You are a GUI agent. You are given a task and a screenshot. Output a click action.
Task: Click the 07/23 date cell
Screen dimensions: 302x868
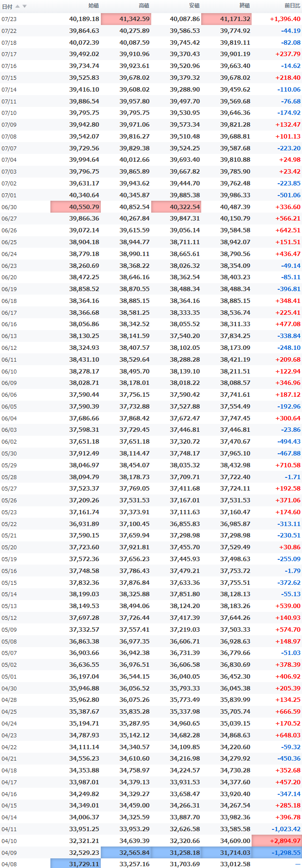[9, 19]
